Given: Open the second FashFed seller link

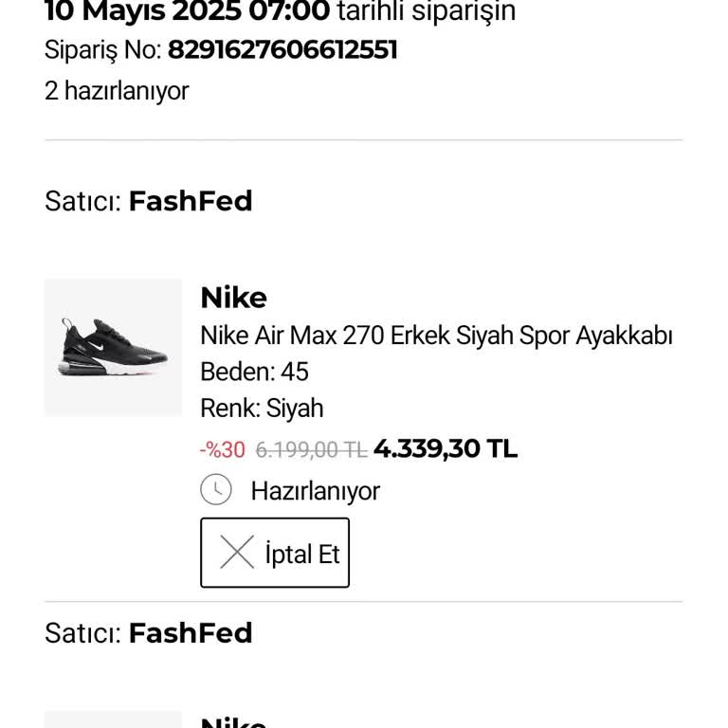Looking at the screenshot, I should pyautogui.click(x=191, y=632).
